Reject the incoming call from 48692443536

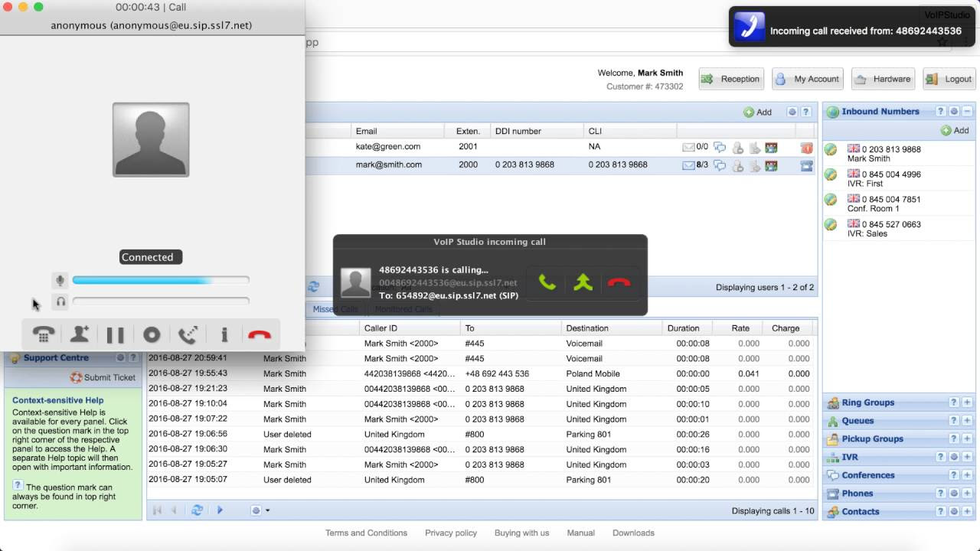[619, 282]
